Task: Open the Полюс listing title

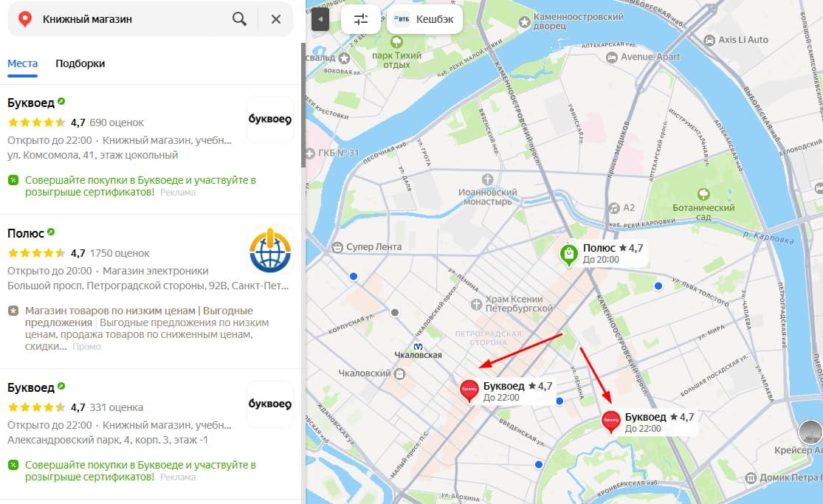Action: (25, 232)
